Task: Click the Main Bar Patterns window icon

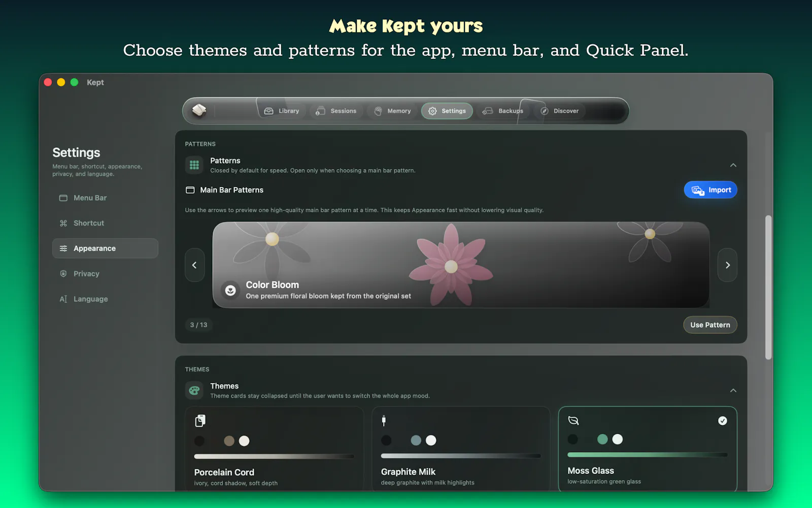Action: pos(190,190)
